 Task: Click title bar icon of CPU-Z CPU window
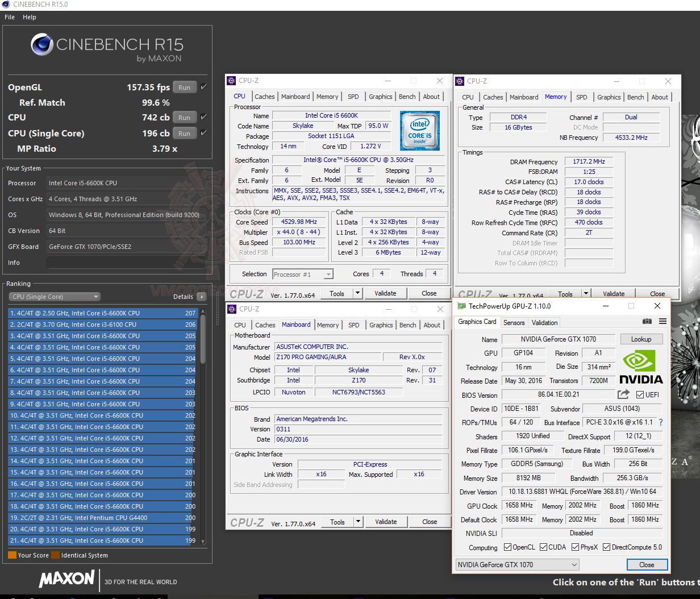tap(232, 81)
